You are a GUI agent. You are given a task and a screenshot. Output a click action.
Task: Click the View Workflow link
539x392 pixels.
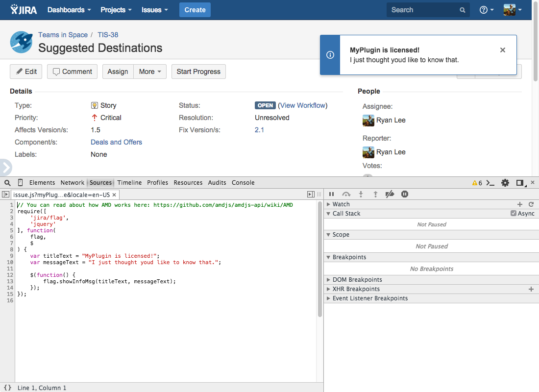(x=303, y=105)
